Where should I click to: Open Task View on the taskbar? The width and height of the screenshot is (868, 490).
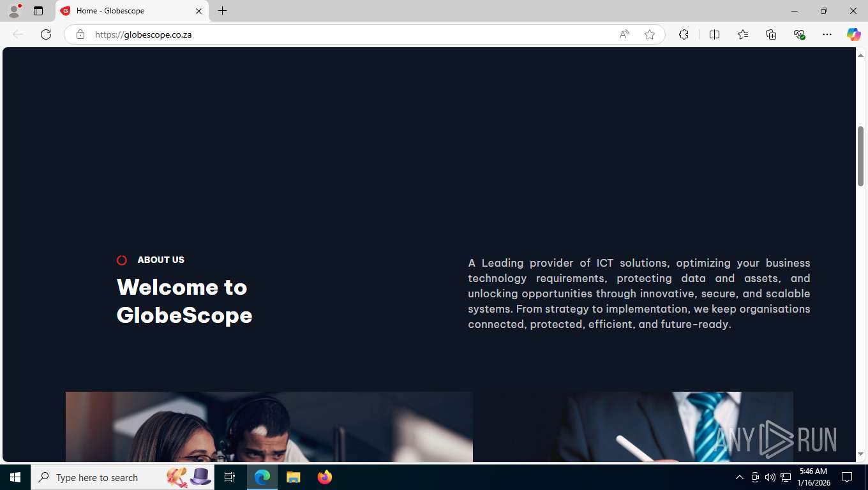pos(230,477)
